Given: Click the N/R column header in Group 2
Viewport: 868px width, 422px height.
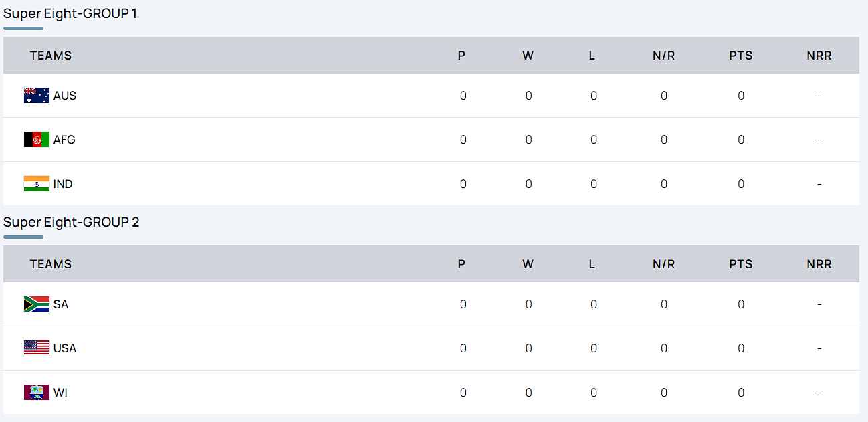Looking at the screenshot, I should pos(664,264).
